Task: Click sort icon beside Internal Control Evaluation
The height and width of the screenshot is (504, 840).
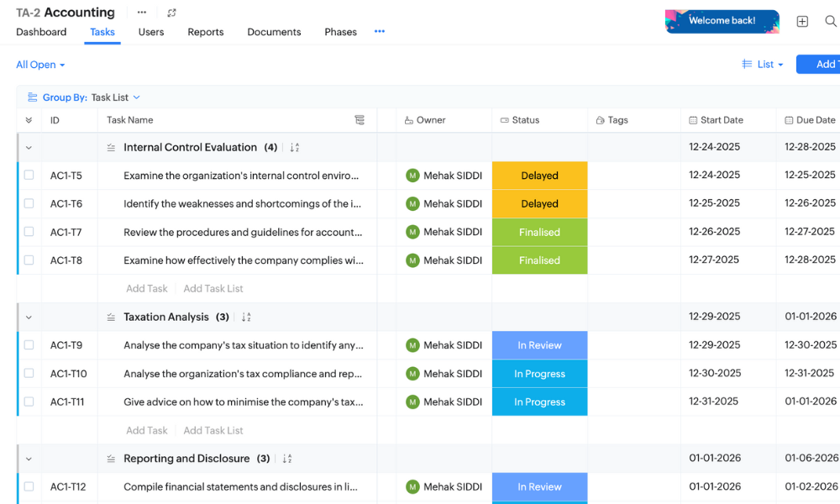Action: coord(295,148)
